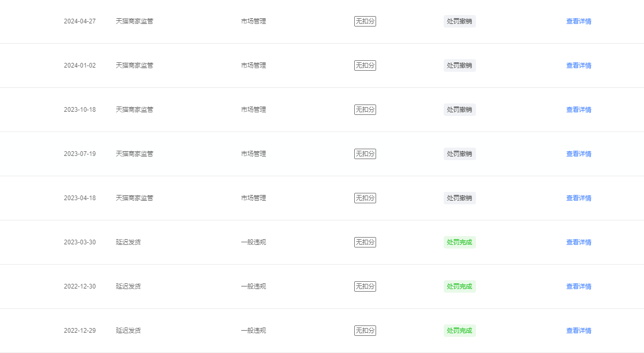Select 延迟发货 text in the 2022-12-30 row
Screen dimensions: 644x353
[x=128, y=286]
